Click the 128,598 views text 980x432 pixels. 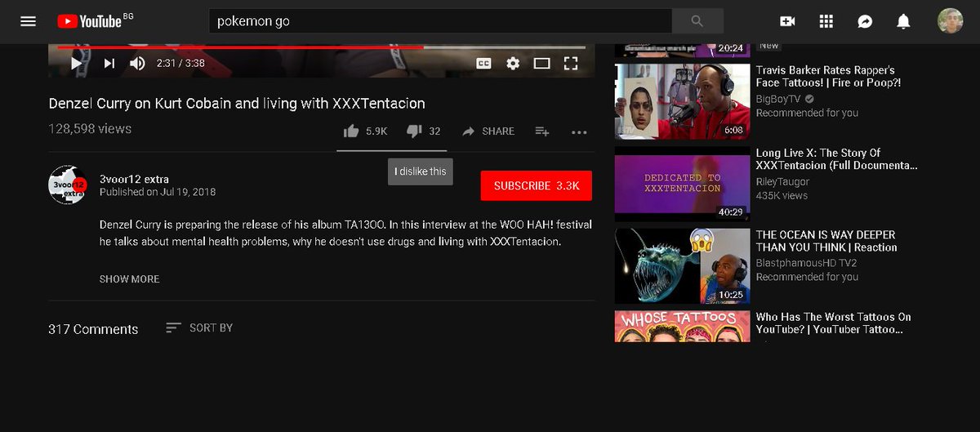pyautogui.click(x=90, y=129)
